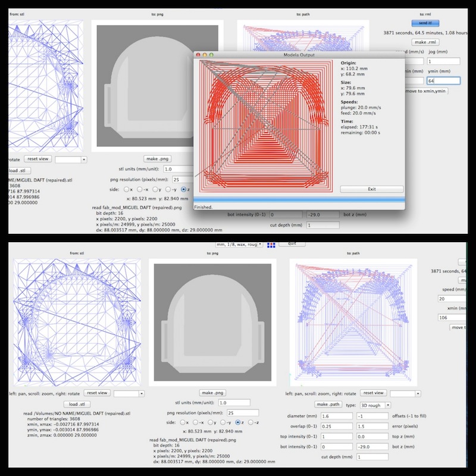Click lower window stl units field 1.0

pos(234,403)
